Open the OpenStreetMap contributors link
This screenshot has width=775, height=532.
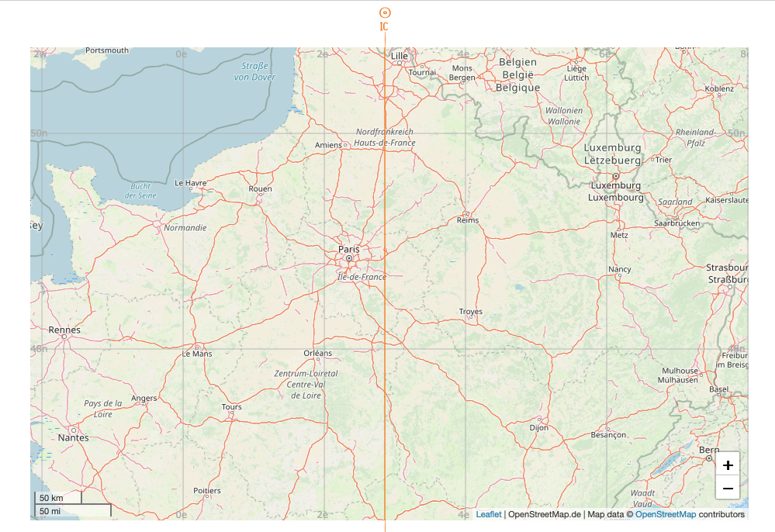click(x=666, y=514)
